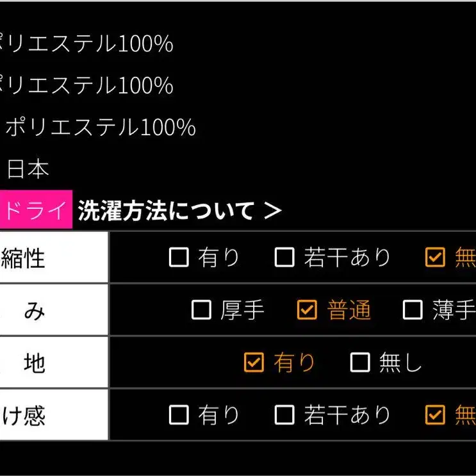This screenshot has width=476, height=476.
Task: Click the > arrow after 洗濯方法について
Action: point(272,210)
